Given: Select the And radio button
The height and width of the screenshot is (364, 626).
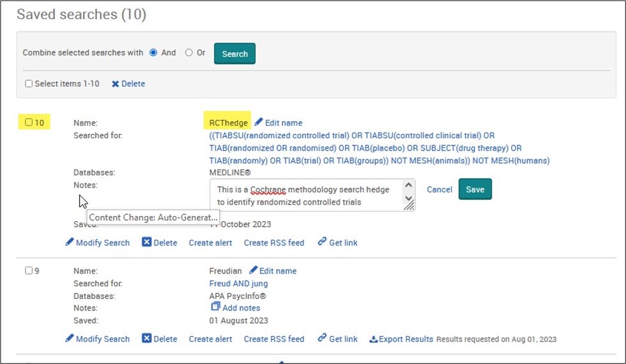Looking at the screenshot, I should 153,53.
